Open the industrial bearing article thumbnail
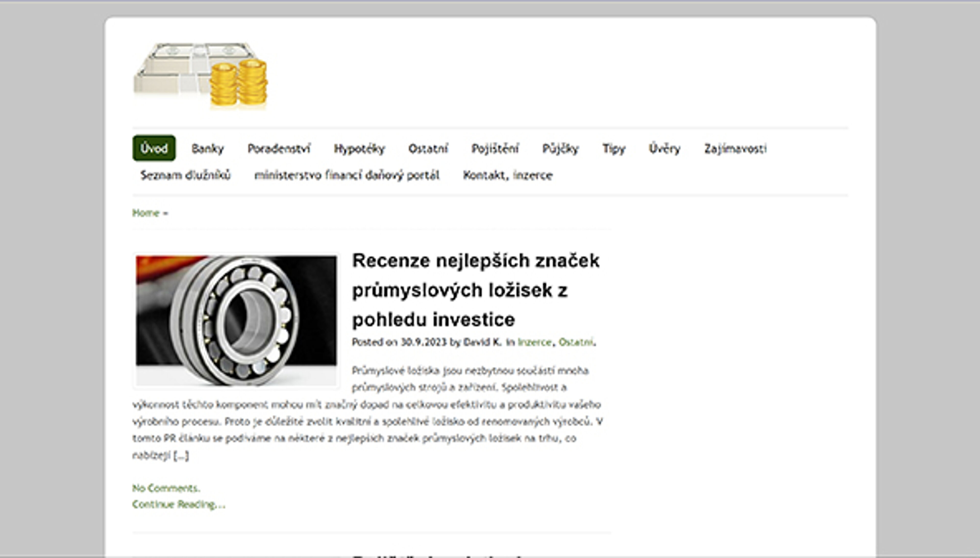The height and width of the screenshot is (558, 980). click(236, 320)
